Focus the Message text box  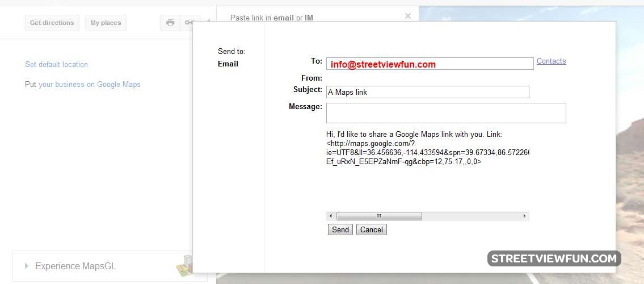(445, 113)
